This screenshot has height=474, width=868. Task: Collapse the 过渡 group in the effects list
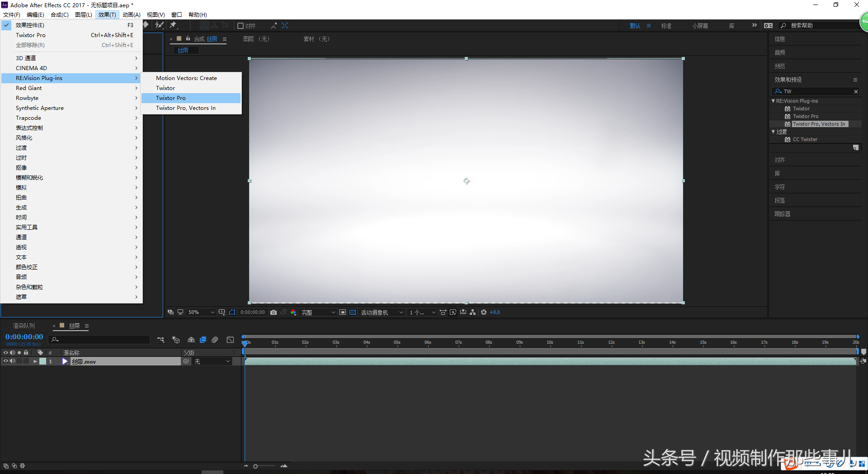point(774,132)
